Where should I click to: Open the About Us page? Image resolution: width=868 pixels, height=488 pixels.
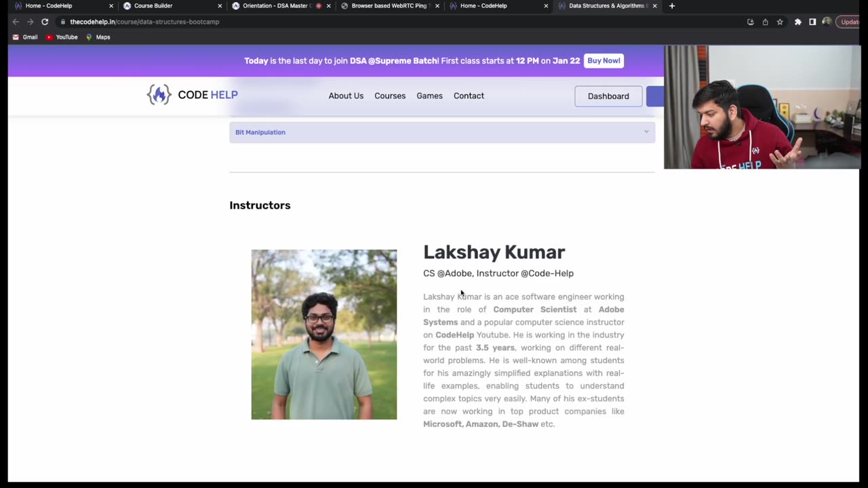tap(346, 96)
